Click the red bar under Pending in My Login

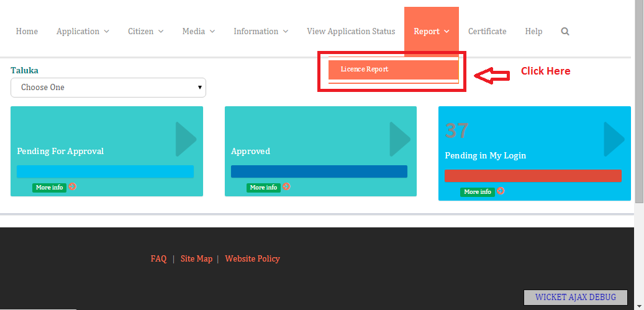point(532,176)
